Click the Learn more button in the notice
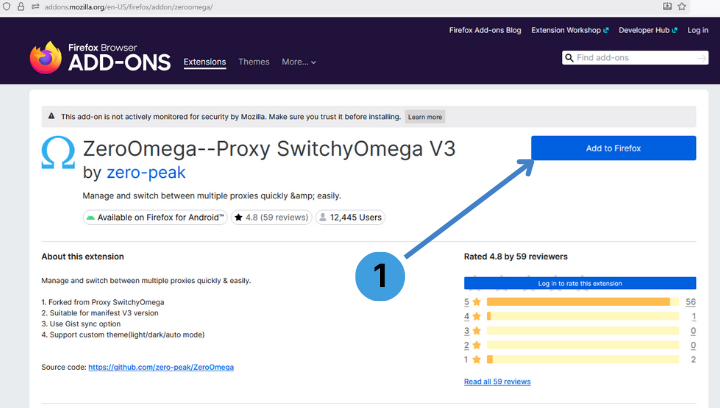720x408 pixels. tap(425, 117)
